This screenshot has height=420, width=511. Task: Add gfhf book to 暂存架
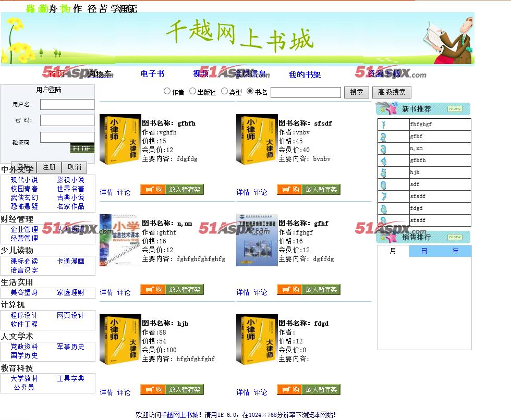321,289
